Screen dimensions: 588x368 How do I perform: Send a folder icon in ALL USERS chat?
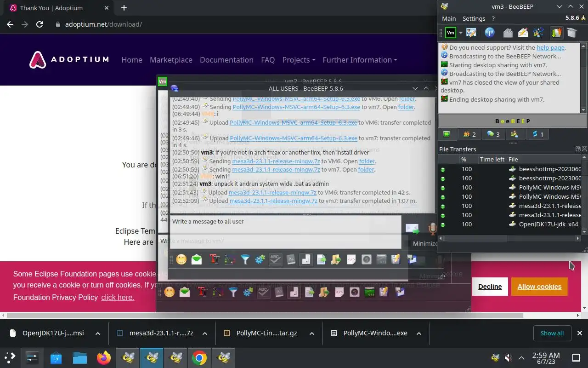coord(336,259)
